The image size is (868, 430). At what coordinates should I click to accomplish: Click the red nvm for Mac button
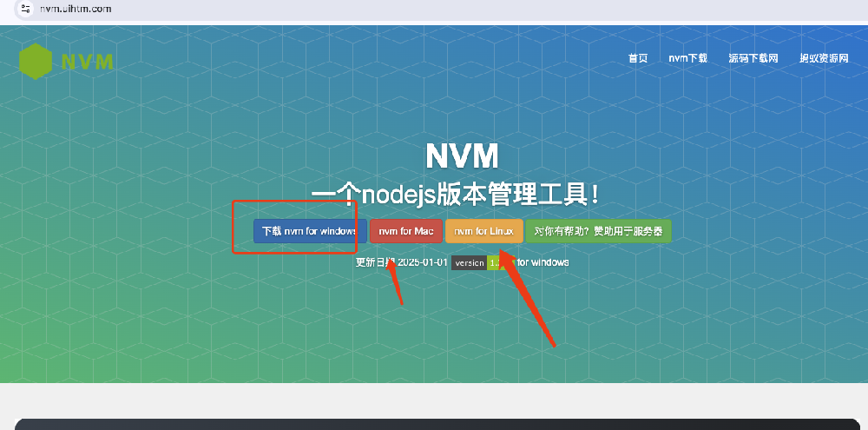[406, 231]
